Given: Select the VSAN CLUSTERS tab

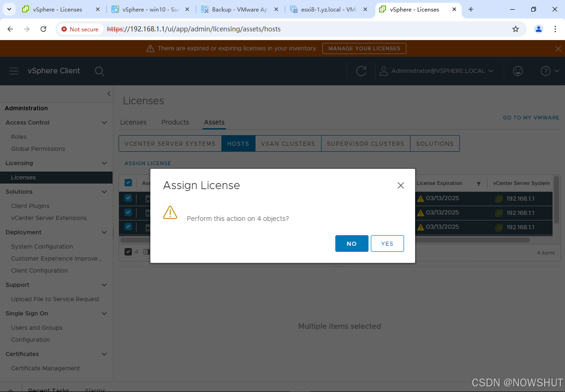Looking at the screenshot, I should (288, 143).
